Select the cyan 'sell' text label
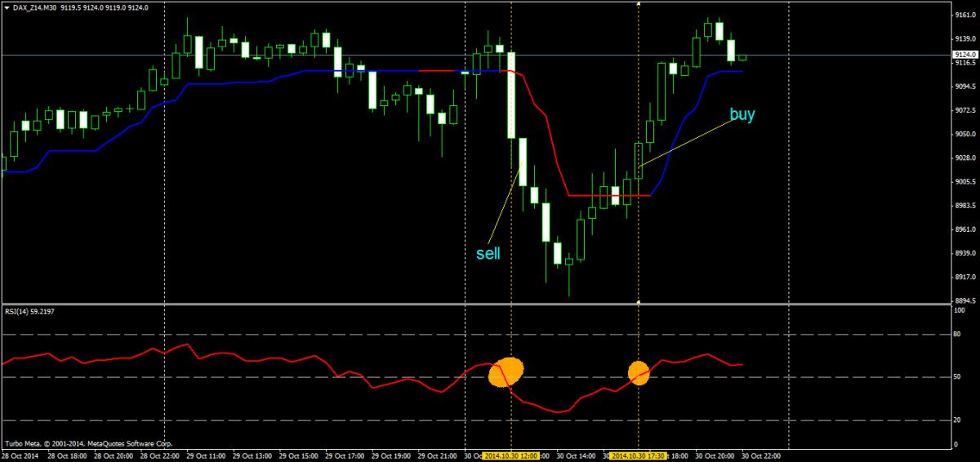Image resolution: width=980 pixels, height=462 pixels. pos(488,253)
